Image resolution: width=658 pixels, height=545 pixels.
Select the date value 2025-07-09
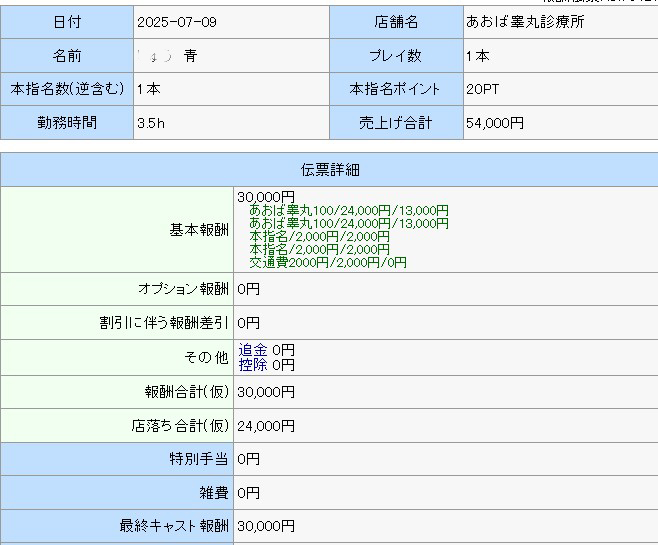click(177, 22)
